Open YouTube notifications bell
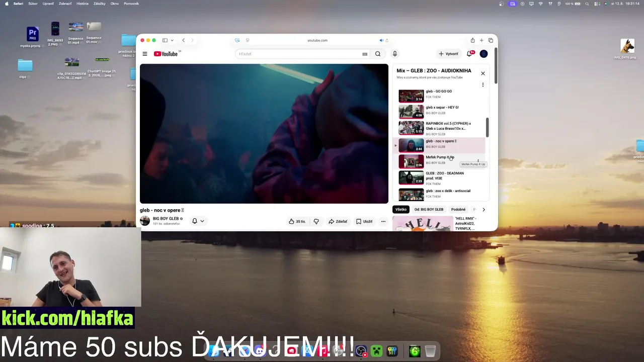644x362 pixels. tap(470, 54)
